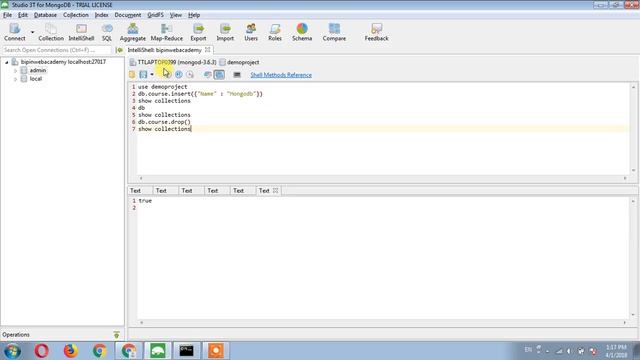Select the IntelliShell: bipinwebacademy tab
The height and width of the screenshot is (360, 640).
click(164, 50)
